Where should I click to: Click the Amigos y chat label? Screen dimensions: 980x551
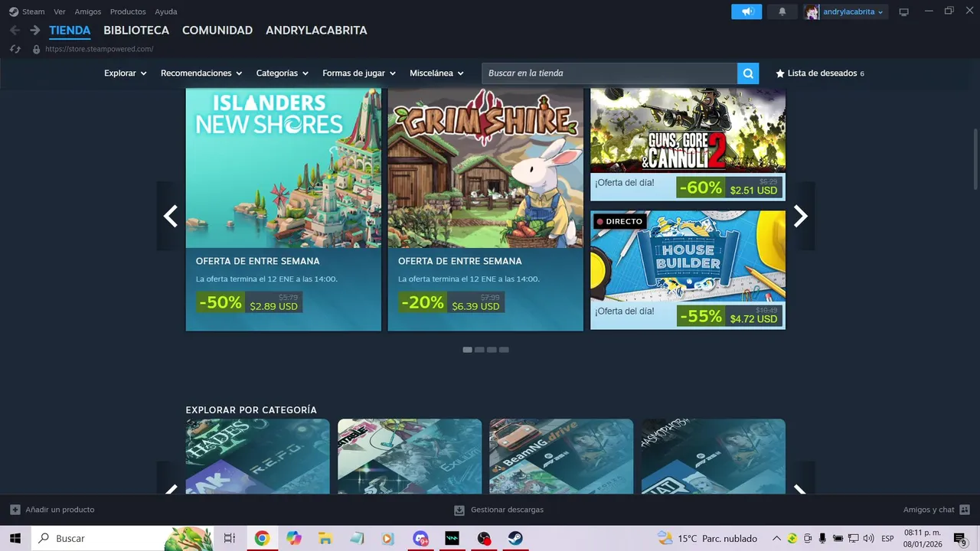coord(929,510)
